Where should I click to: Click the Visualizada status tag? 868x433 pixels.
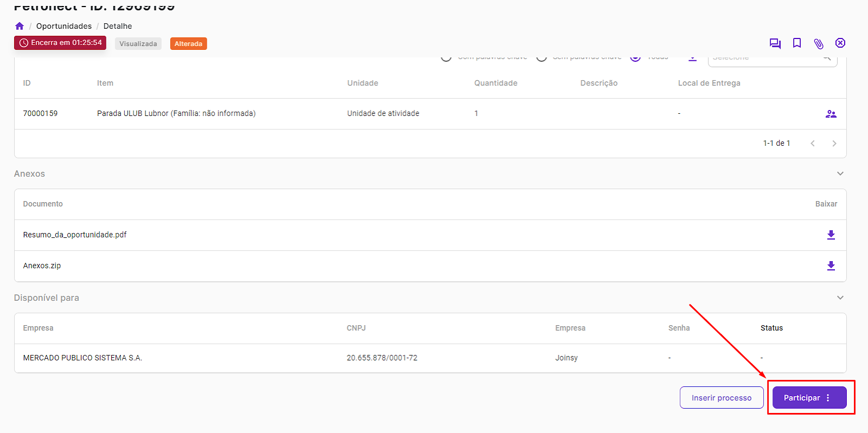138,44
